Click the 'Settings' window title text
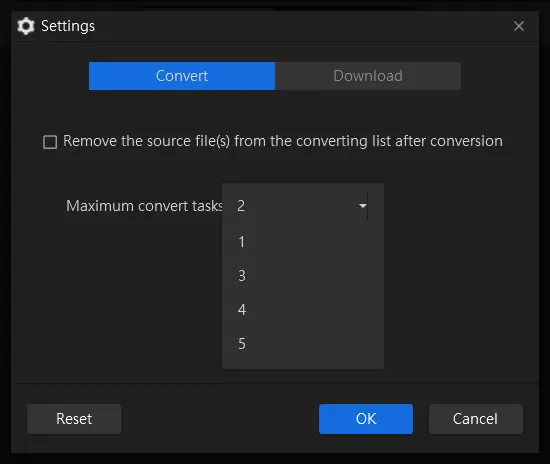This screenshot has width=550, height=464. click(68, 26)
